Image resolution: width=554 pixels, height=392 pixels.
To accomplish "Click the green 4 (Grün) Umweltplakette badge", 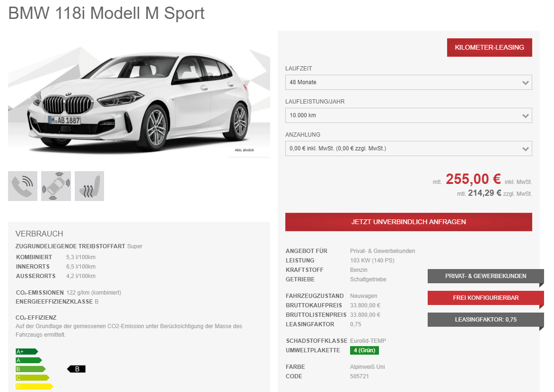I will pos(364,350).
